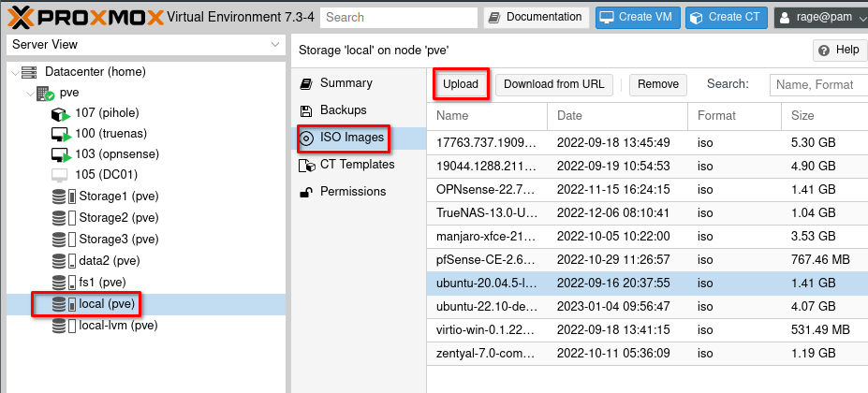
Task: Sort the list by the Date column header
Action: coord(618,116)
